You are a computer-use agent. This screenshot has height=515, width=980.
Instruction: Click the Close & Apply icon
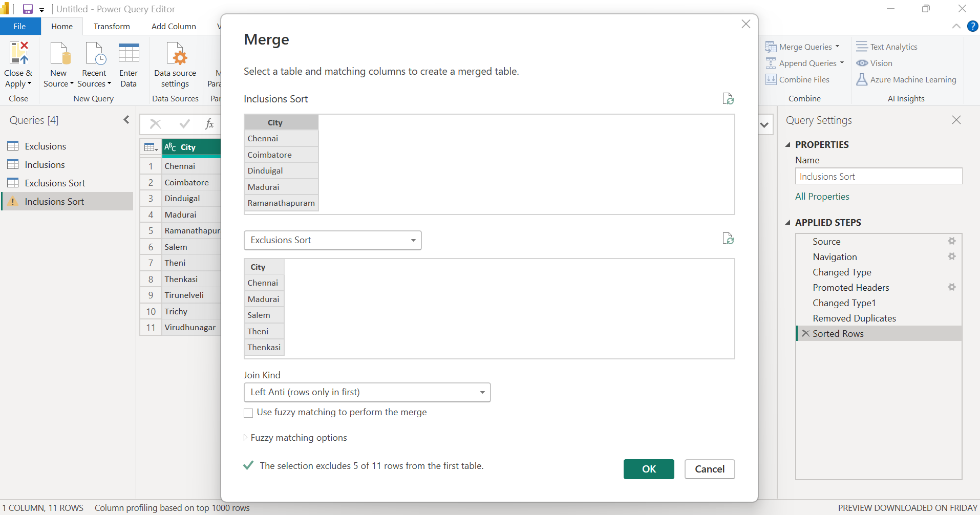click(x=19, y=53)
